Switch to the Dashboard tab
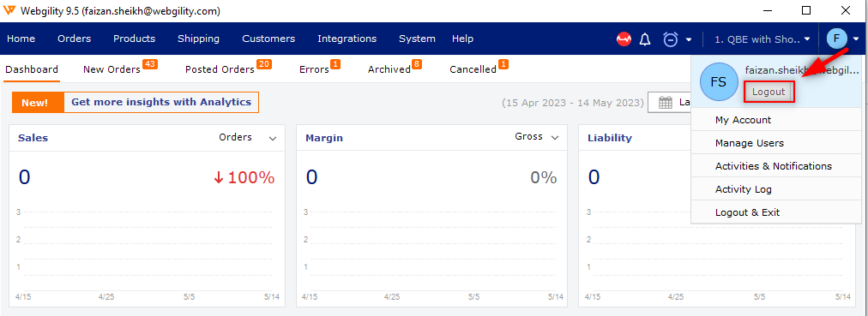 point(32,69)
